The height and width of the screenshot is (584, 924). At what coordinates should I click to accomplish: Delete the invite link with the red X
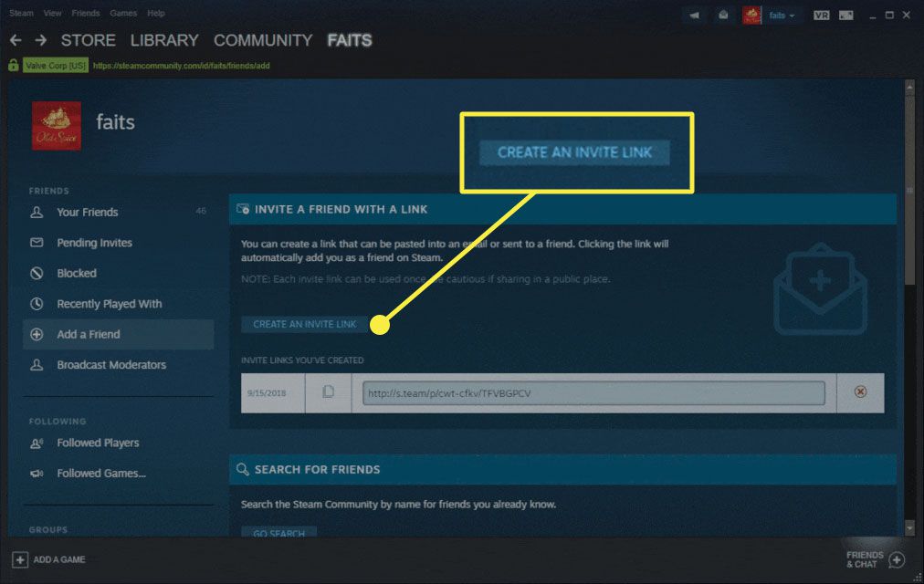(860, 392)
